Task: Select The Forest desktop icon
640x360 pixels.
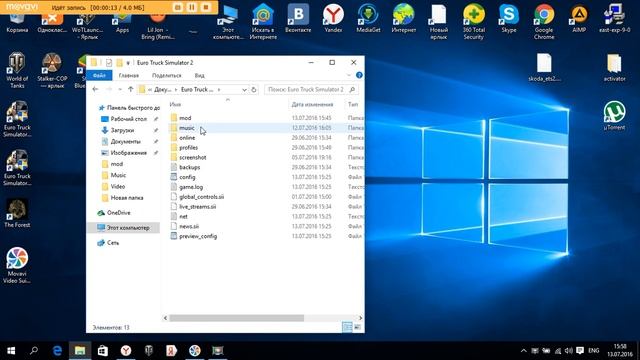Action: click(17, 213)
